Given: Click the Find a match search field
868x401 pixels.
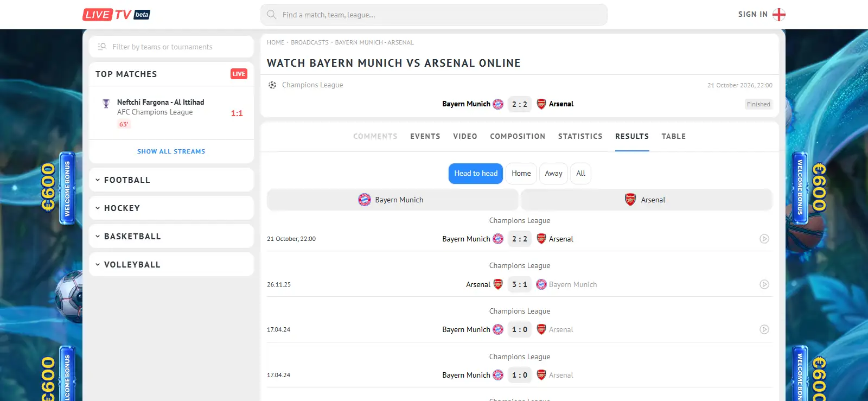Looking at the screenshot, I should 434,15.
